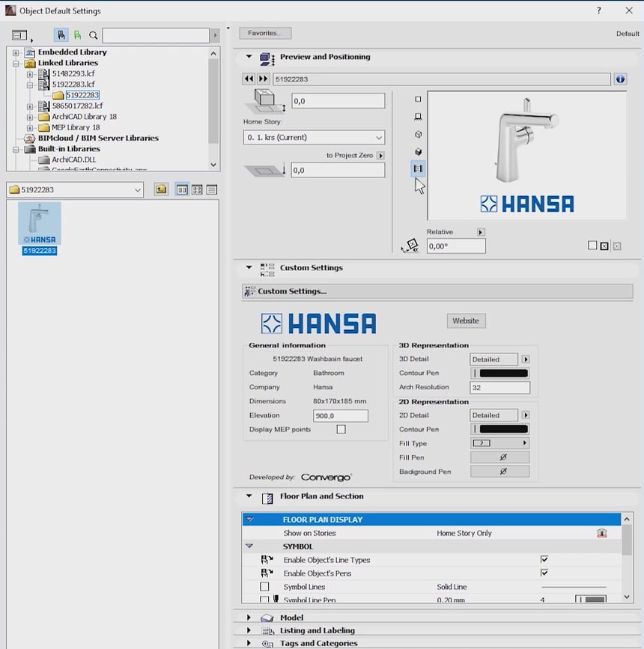Go to previous object with double-left arrows
The height and width of the screenshot is (649, 644).
click(x=249, y=79)
